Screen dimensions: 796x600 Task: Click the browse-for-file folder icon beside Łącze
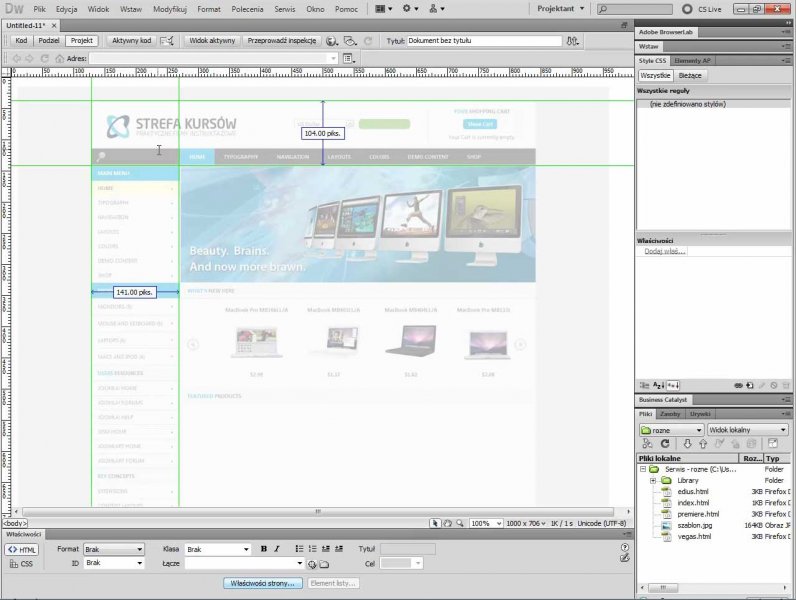tap(324, 564)
